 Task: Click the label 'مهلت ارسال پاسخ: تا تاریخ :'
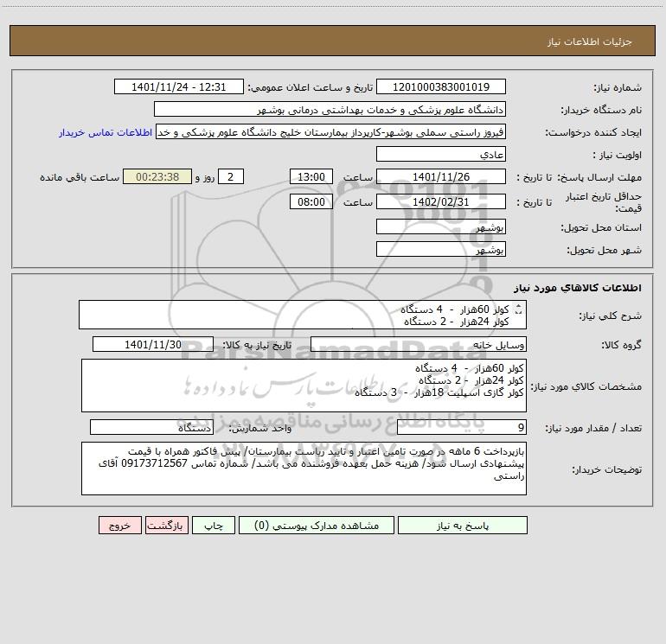579,177
